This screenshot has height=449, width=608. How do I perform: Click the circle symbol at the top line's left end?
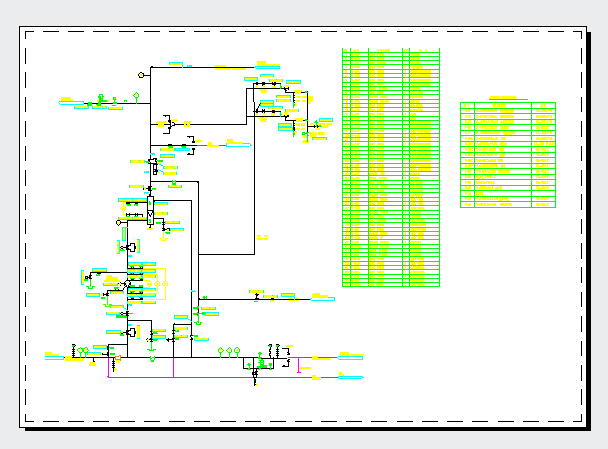point(142,74)
